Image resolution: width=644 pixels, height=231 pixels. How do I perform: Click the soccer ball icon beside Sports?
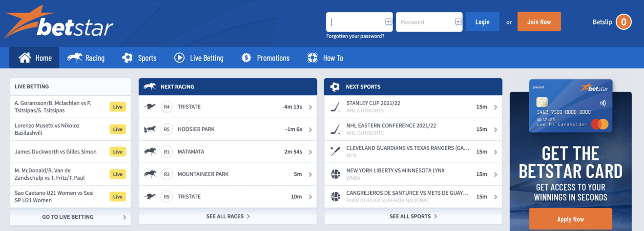click(x=127, y=58)
